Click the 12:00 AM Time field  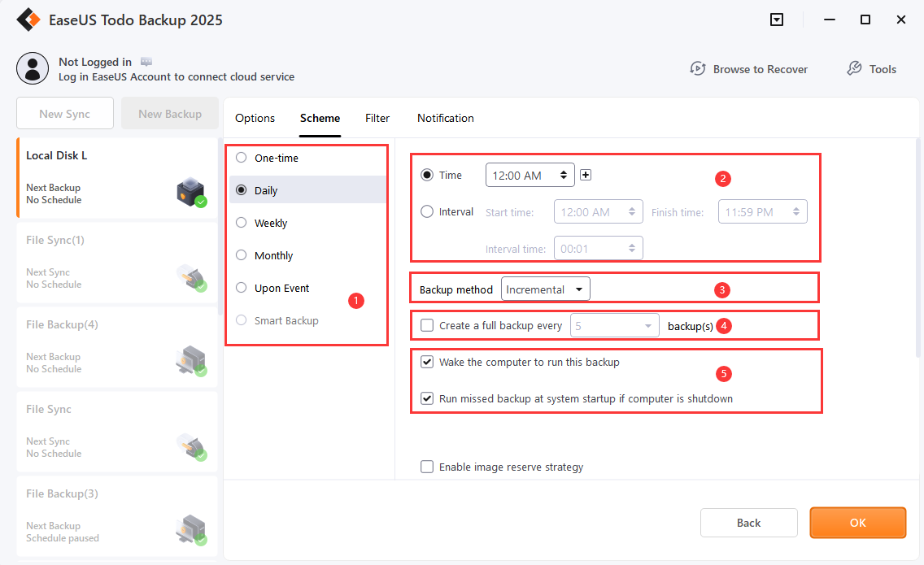(530, 175)
